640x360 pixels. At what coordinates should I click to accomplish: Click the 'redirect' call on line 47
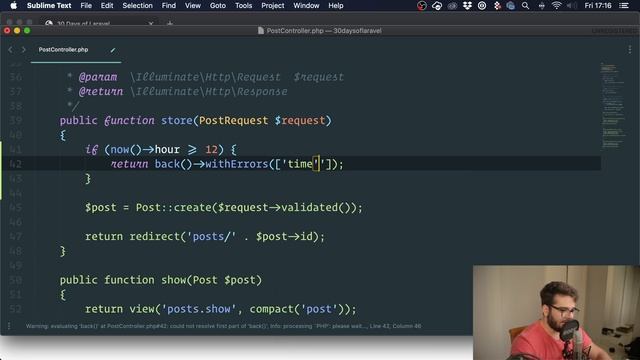click(x=155, y=237)
